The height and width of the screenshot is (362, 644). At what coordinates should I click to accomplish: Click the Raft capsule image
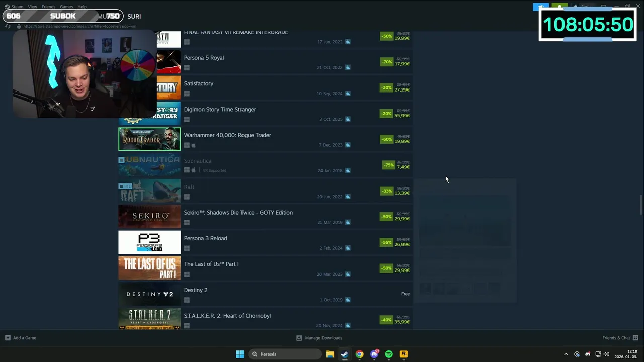(x=149, y=191)
